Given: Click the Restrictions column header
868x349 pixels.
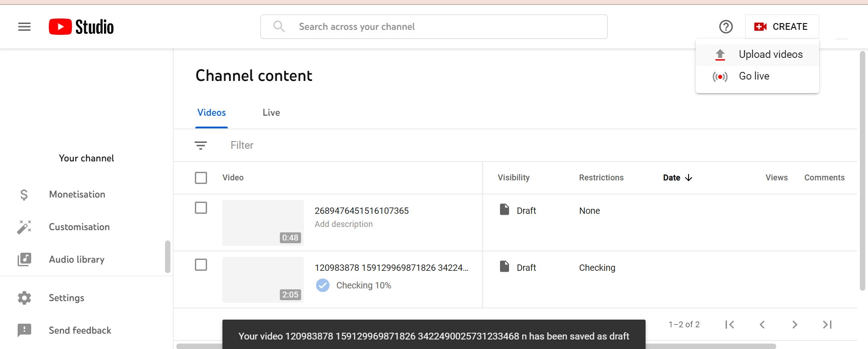Looking at the screenshot, I should [601, 178].
